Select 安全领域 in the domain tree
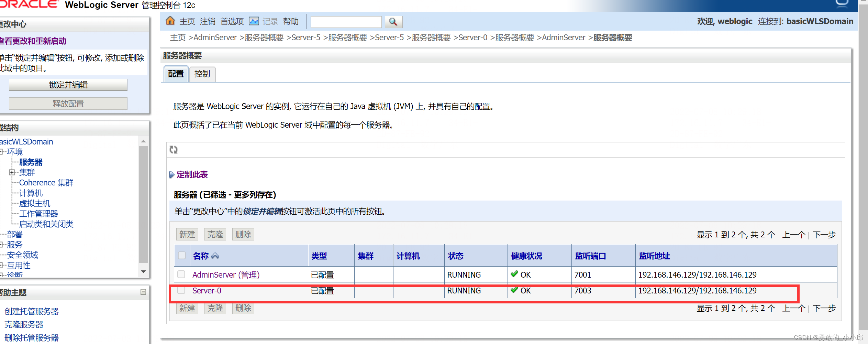This screenshot has height=344, width=868. [x=23, y=255]
